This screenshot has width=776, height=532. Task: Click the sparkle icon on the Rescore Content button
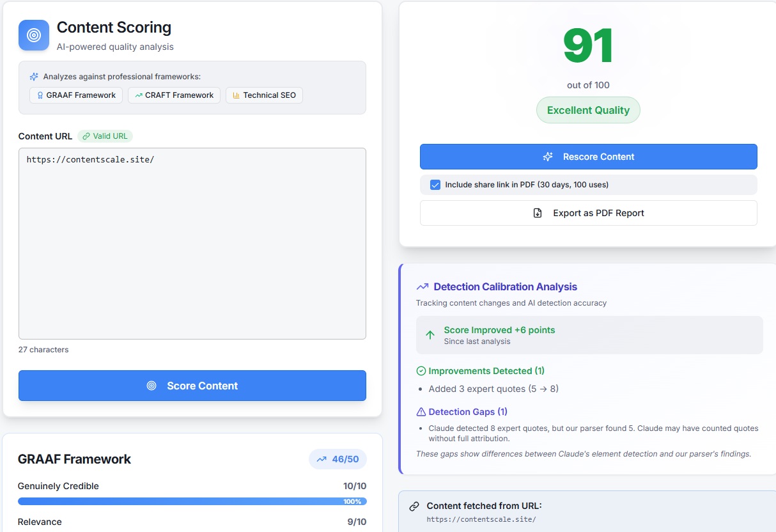coord(548,156)
